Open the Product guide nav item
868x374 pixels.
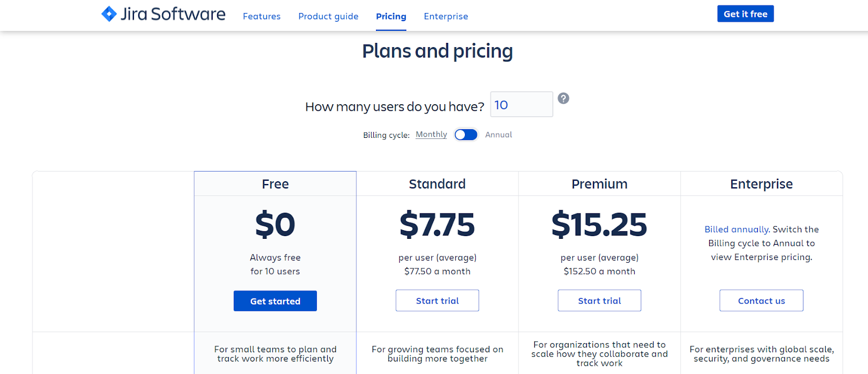(328, 16)
